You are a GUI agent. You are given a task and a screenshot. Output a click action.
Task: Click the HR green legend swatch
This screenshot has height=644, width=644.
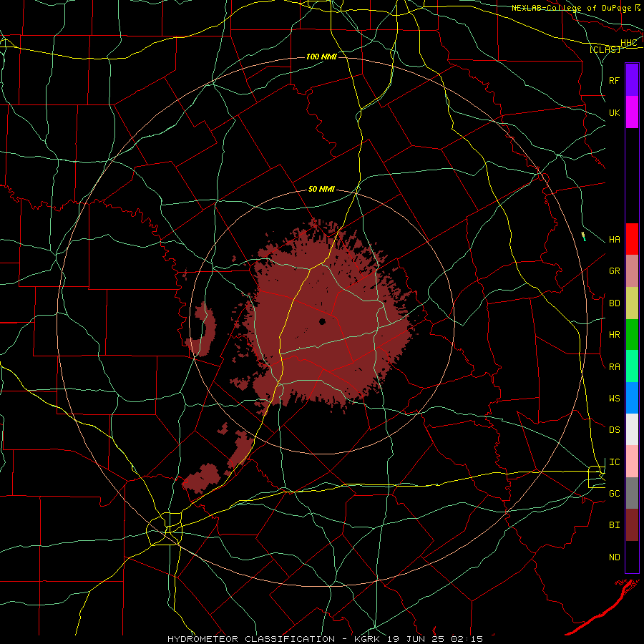click(632, 335)
